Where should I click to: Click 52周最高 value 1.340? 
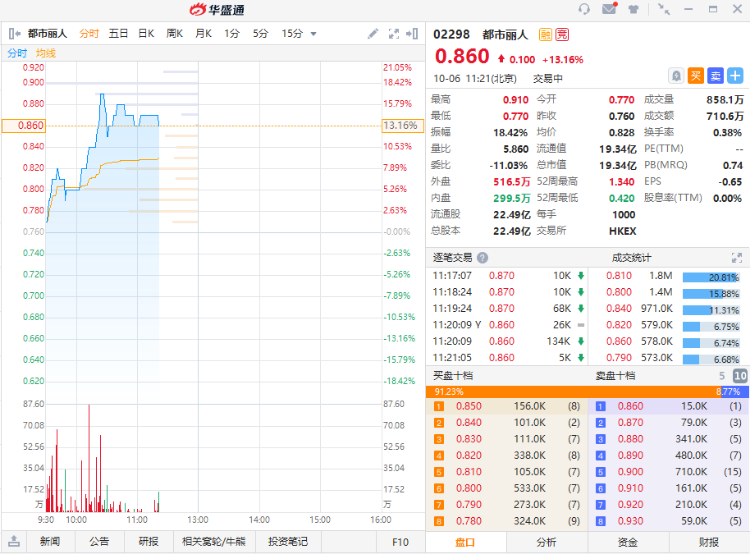tap(621, 182)
